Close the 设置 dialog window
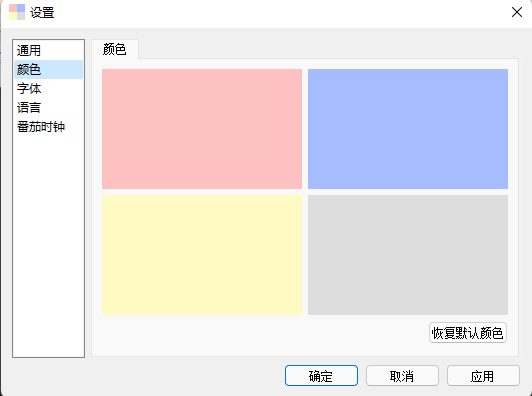This screenshot has height=396, width=532. coord(516,12)
